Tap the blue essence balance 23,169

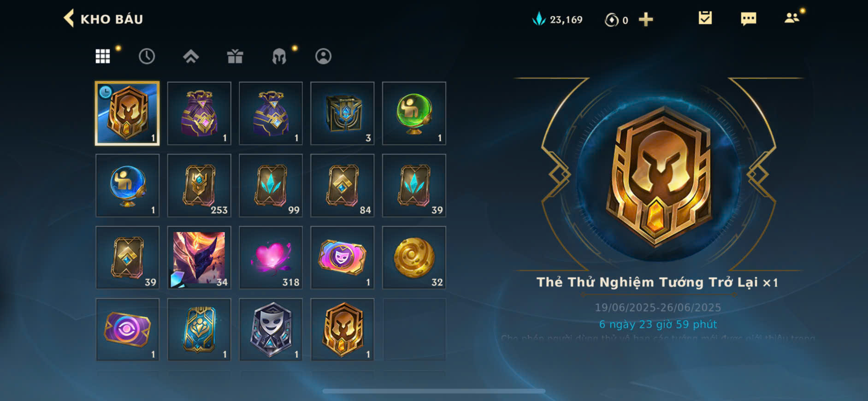[x=557, y=19]
